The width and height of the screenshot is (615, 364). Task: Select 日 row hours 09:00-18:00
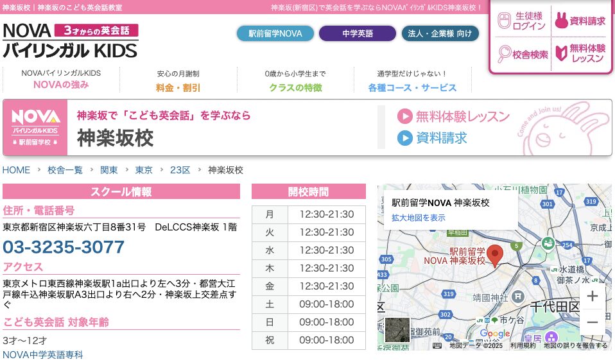point(327,322)
